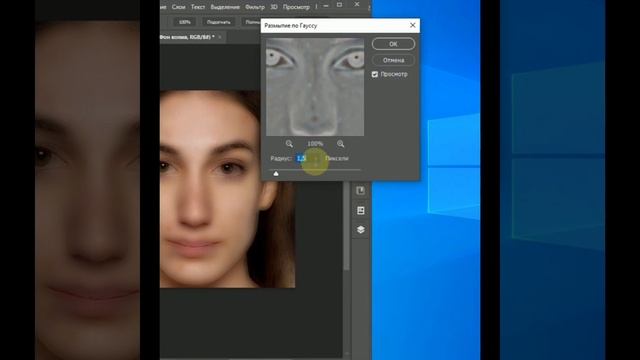Close the document tab with its x

click(x=220, y=37)
